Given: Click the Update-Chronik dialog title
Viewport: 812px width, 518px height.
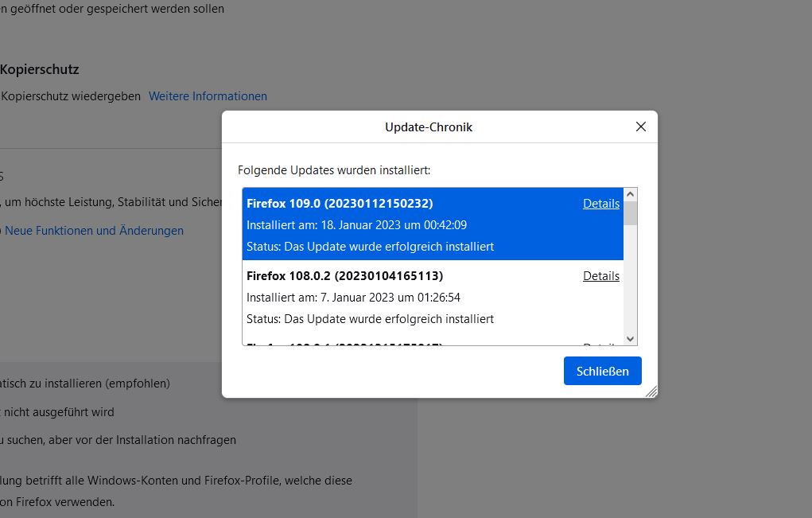Looking at the screenshot, I should point(429,127).
